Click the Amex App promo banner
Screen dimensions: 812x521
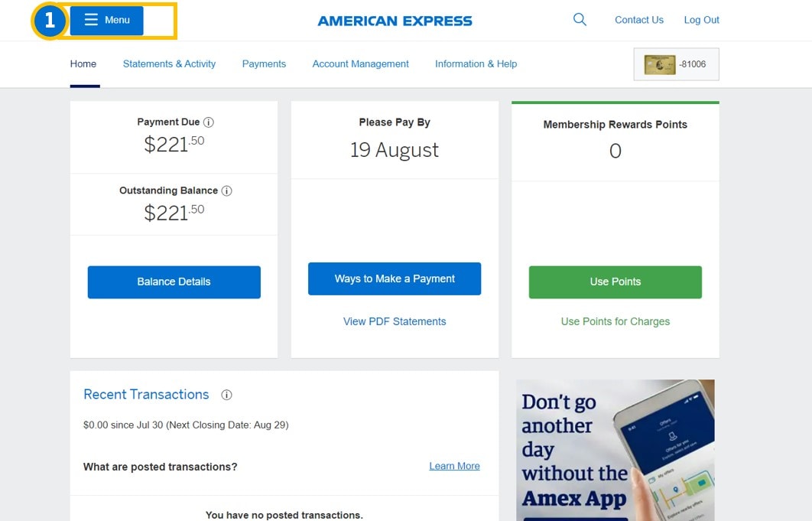coord(615,450)
